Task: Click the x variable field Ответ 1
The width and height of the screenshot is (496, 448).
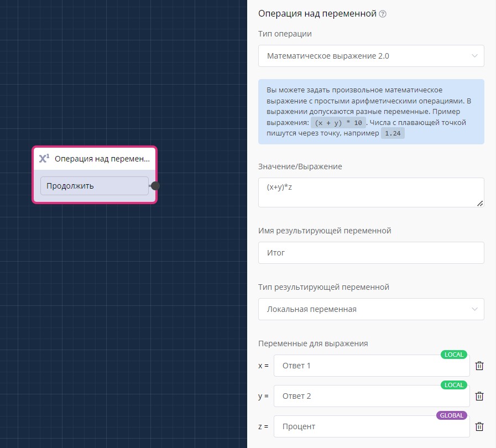Action: (371, 366)
